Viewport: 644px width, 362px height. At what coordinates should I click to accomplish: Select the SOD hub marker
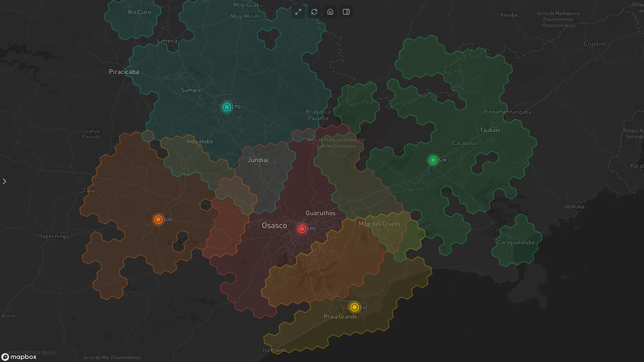click(x=158, y=220)
